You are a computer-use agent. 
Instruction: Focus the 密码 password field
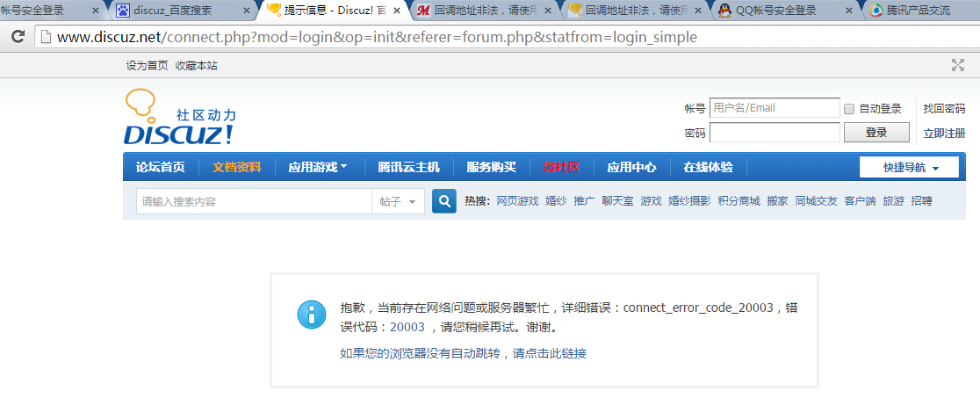tap(775, 133)
